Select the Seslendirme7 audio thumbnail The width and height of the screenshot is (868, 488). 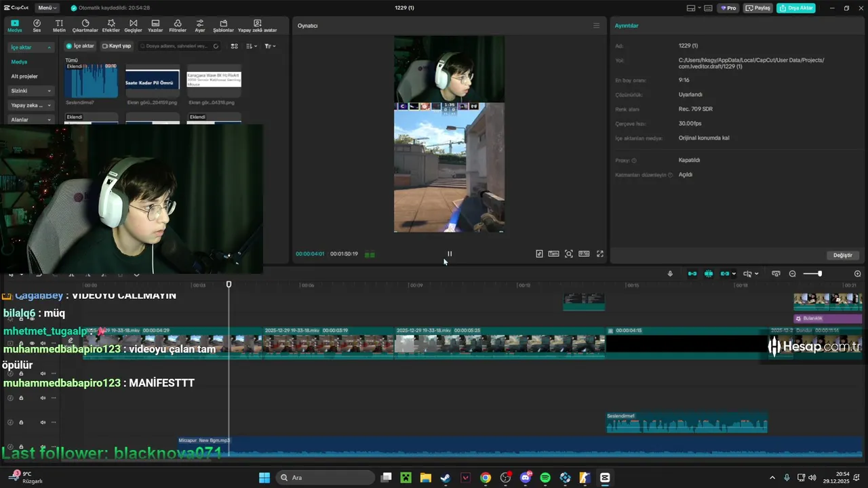tap(91, 81)
